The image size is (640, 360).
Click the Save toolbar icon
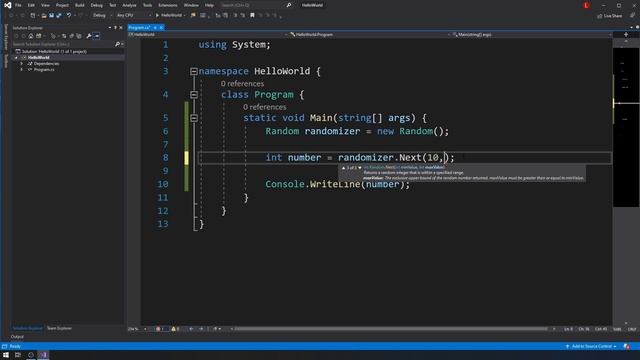51,16
